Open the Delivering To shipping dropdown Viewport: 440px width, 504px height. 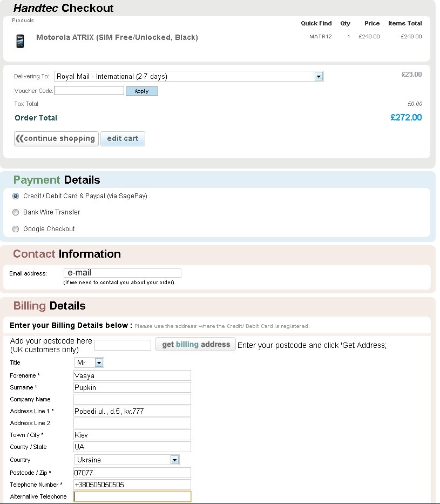pos(189,76)
